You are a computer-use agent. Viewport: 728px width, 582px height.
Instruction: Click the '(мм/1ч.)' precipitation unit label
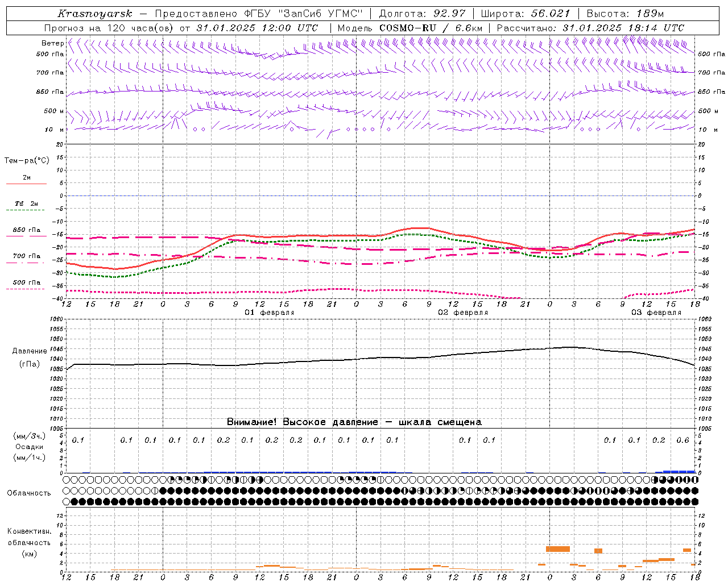30,458
